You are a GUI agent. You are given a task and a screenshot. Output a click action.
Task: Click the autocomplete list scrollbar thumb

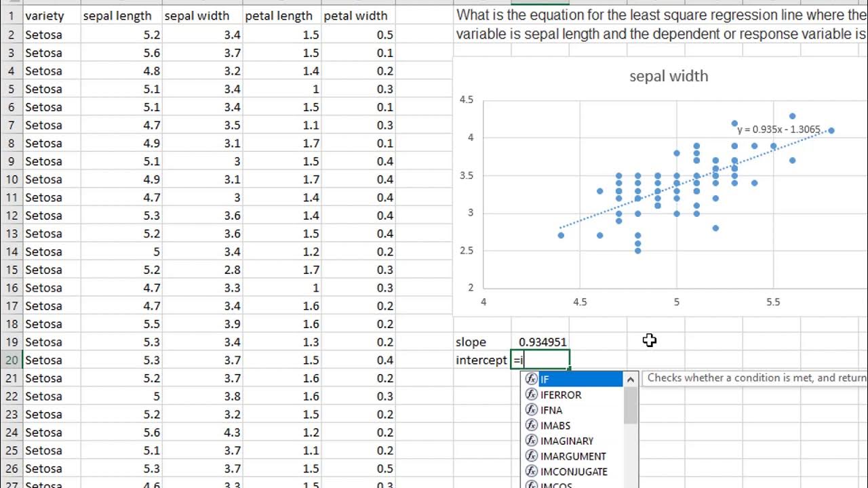(x=631, y=404)
